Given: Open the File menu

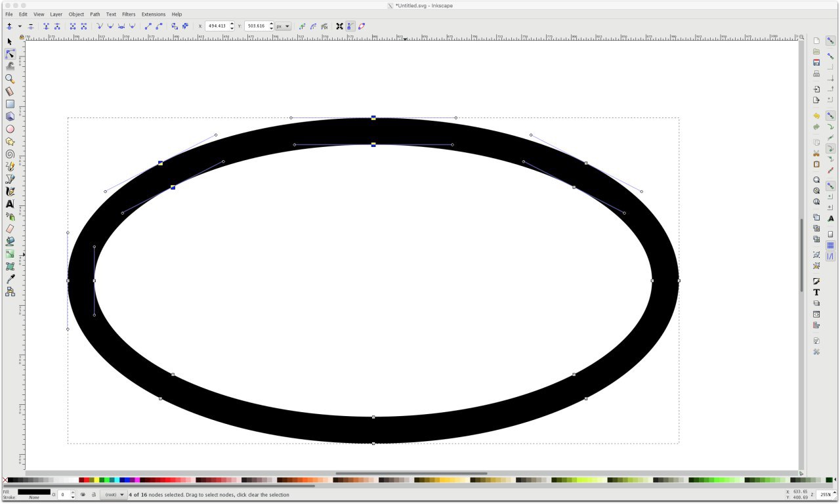Looking at the screenshot, I should coord(9,14).
